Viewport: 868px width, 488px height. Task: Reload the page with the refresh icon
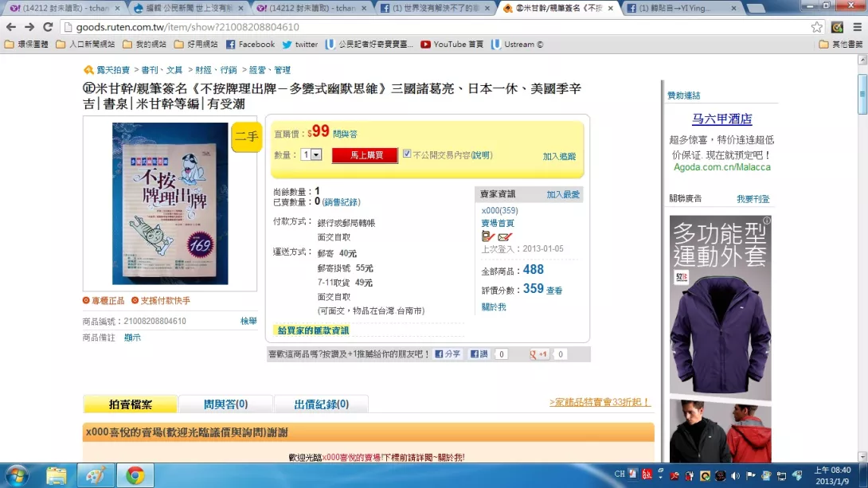(x=48, y=26)
